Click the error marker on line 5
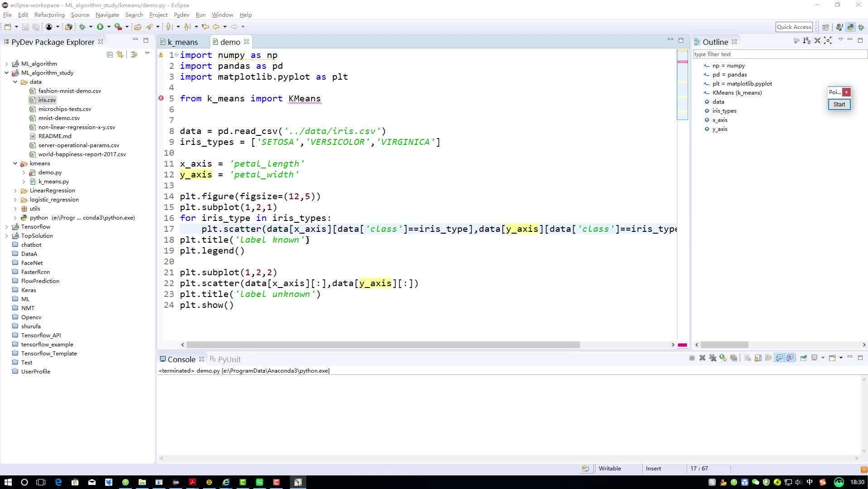The image size is (868, 489). (x=161, y=98)
